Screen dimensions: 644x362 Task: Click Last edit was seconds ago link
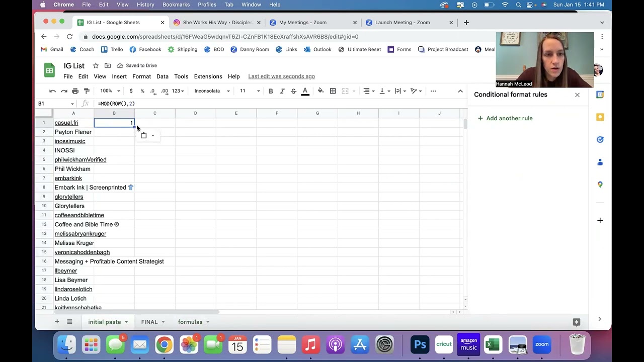pos(281,76)
